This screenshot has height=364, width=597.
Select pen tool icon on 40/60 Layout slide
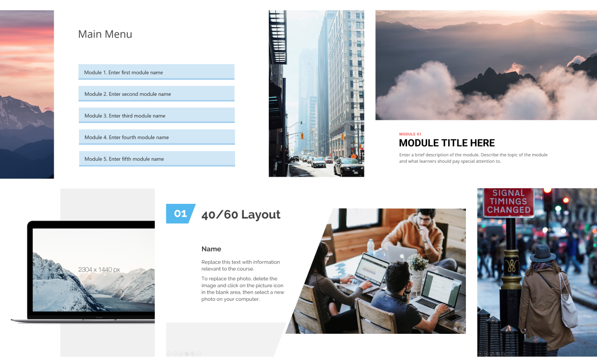click(181, 354)
